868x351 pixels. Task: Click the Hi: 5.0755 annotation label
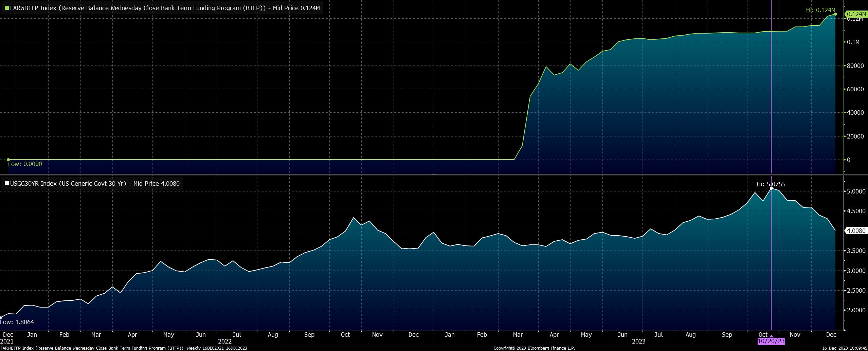click(771, 184)
